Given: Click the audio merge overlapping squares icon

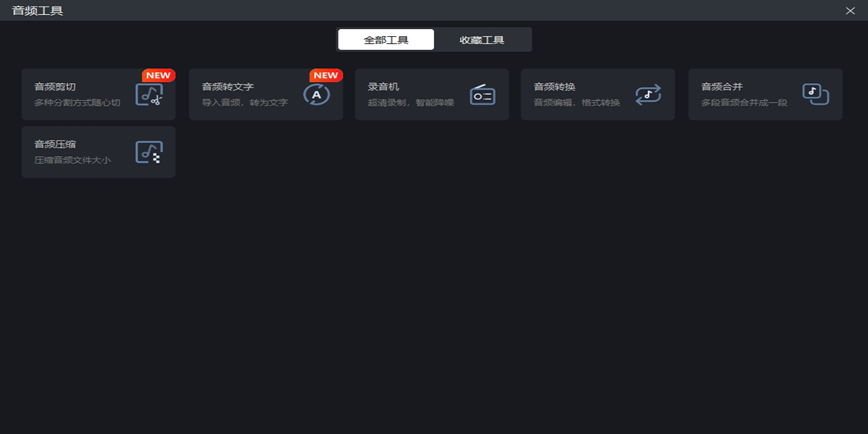Looking at the screenshot, I should pyautogui.click(x=815, y=95).
